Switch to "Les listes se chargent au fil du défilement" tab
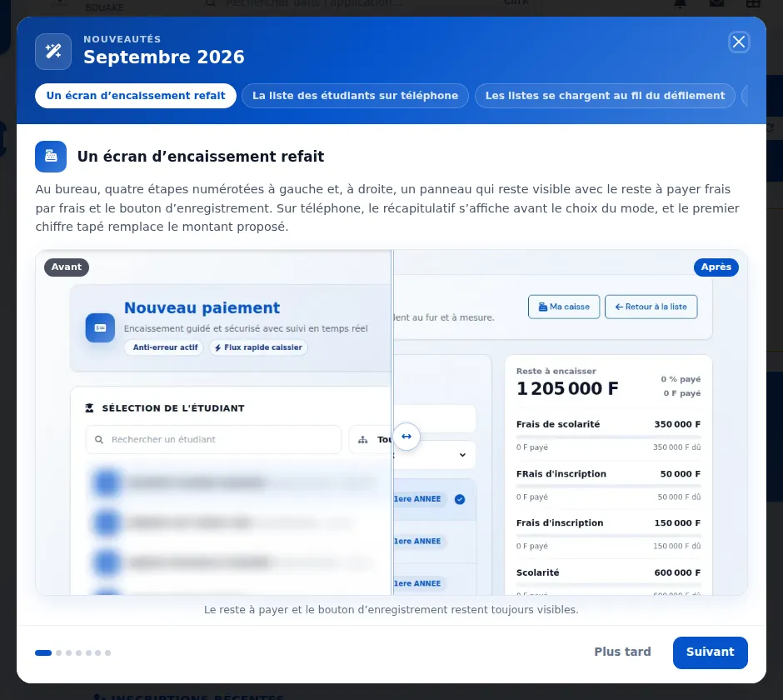This screenshot has height=700, width=783. [x=605, y=96]
